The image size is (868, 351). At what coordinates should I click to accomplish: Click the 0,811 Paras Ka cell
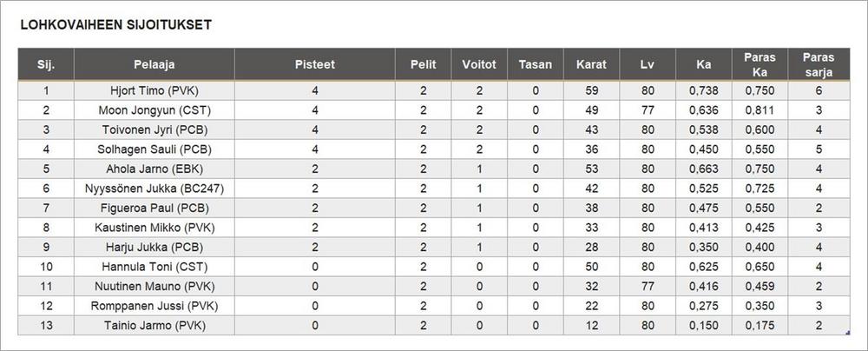tap(759, 110)
